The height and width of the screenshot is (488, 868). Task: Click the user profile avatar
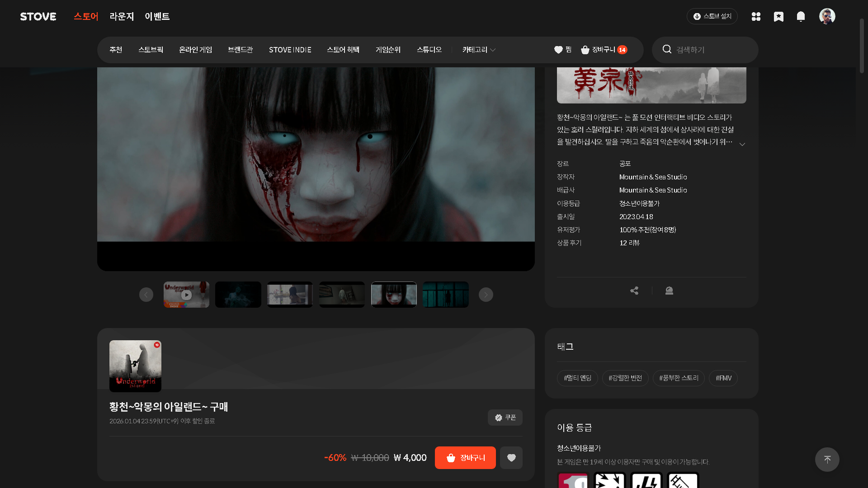coord(827,16)
